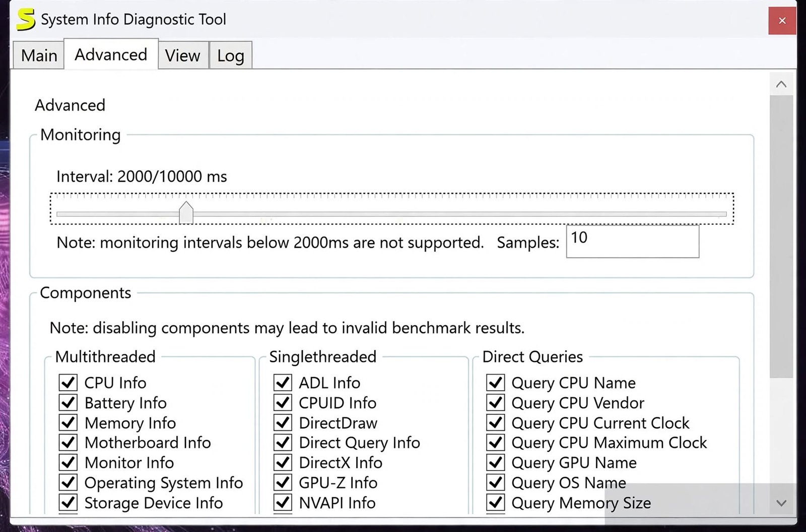Uncheck Query GPU Name checkbox
The image size is (806, 532).
496,463
